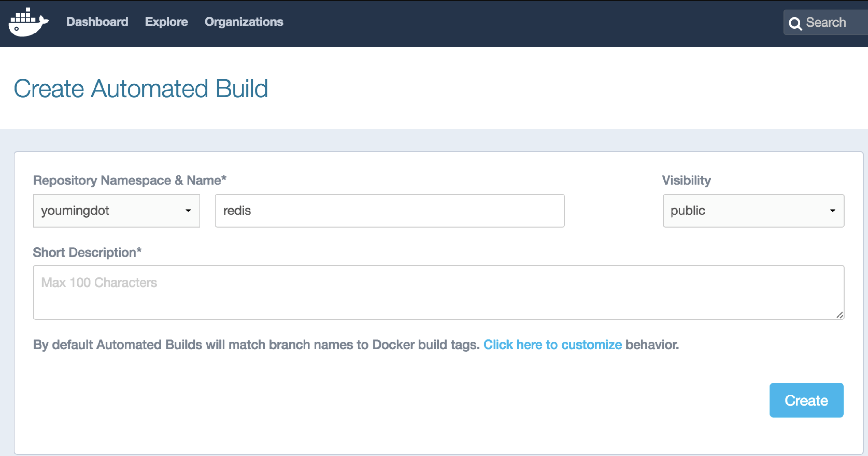Image resolution: width=868 pixels, height=456 pixels.
Task: Click the caret arrow beside public
Action: (832, 211)
